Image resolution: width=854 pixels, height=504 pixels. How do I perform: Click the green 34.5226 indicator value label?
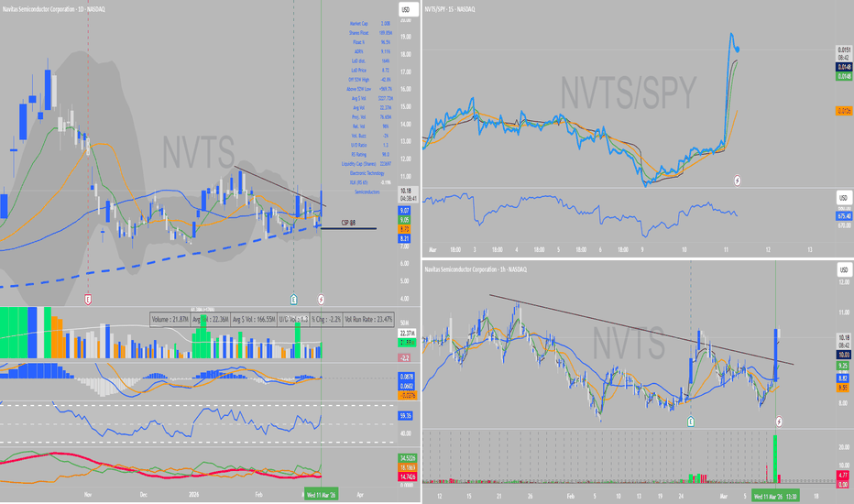(408, 457)
